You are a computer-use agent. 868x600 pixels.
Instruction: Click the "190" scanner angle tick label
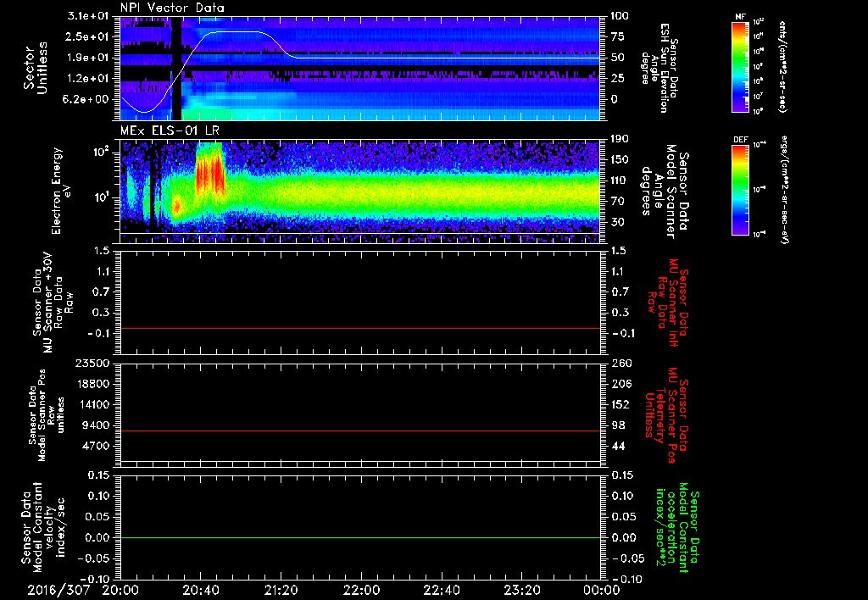[x=620, y=139]
